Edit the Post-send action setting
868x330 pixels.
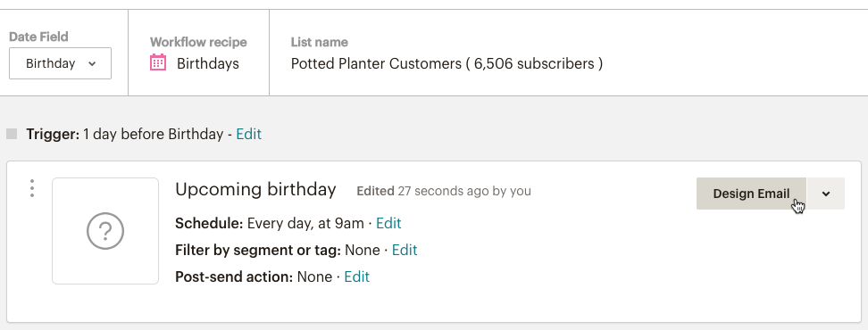[356, 276]
